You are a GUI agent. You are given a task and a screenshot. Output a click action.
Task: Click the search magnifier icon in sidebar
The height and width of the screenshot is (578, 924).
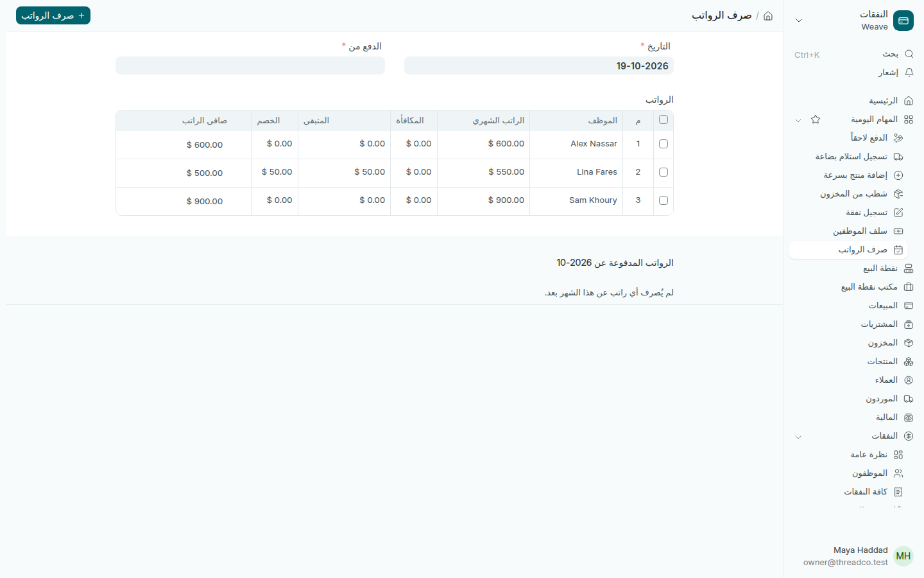tap(909, 54)
